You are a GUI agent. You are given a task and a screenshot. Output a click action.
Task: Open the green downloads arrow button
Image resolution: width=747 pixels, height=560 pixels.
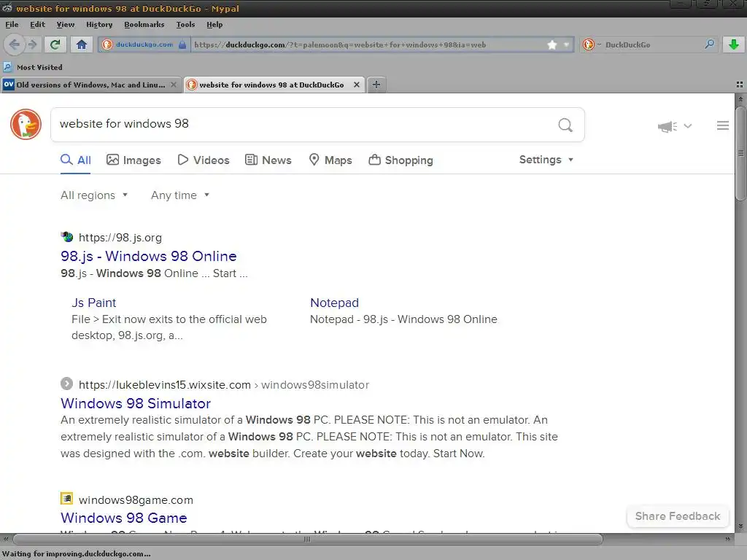tap(734, 44)
